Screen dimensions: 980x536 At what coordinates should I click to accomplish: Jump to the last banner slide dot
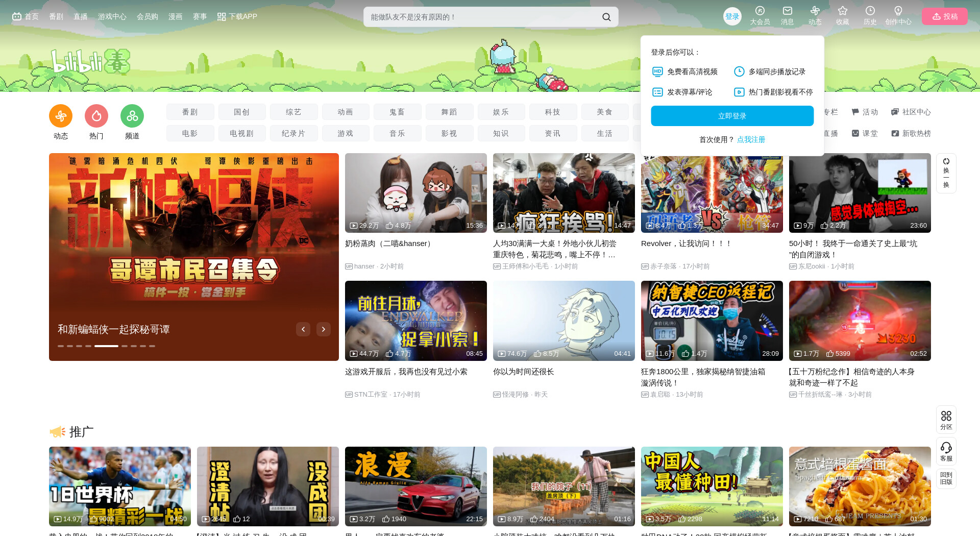click(152, 346)
